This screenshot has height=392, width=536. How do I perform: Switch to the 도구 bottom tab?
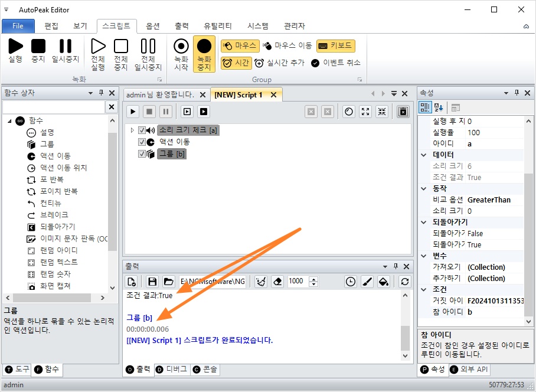click(x=18, y=370)
